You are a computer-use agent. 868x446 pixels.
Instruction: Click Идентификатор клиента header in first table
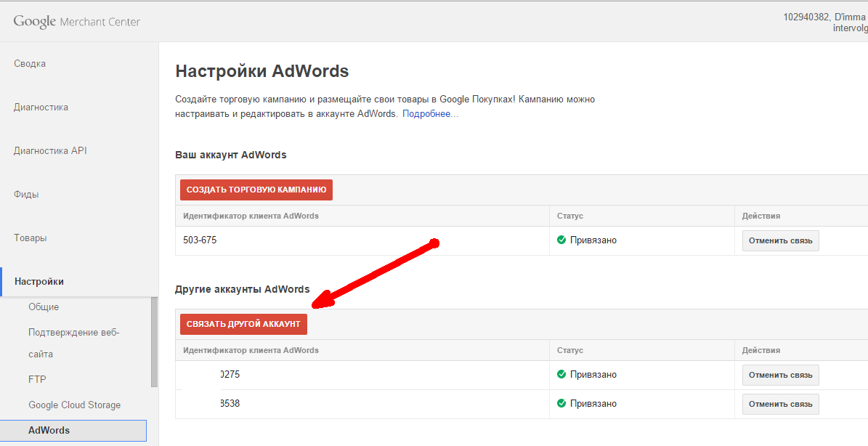pyautogui.click(x=251, y=216)
